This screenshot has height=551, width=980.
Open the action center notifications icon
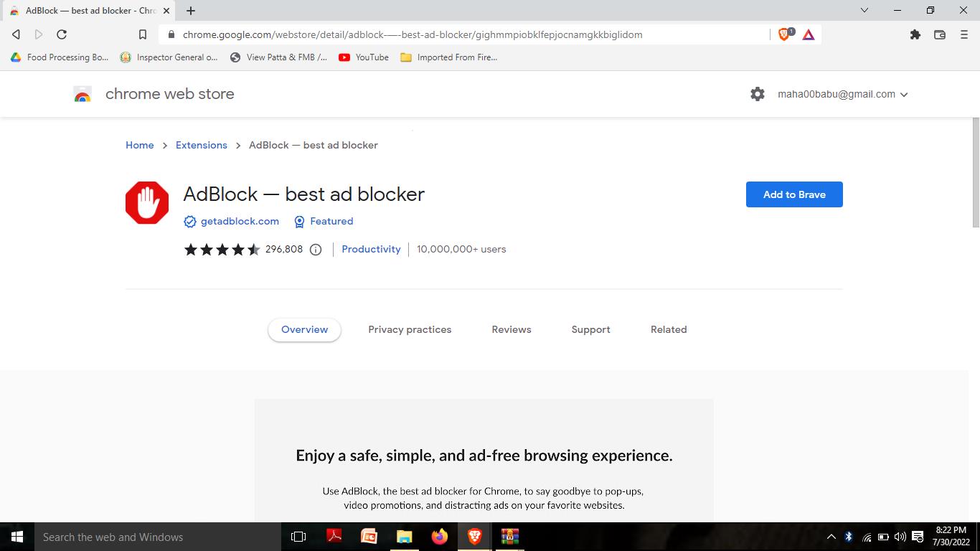point(918,537)
